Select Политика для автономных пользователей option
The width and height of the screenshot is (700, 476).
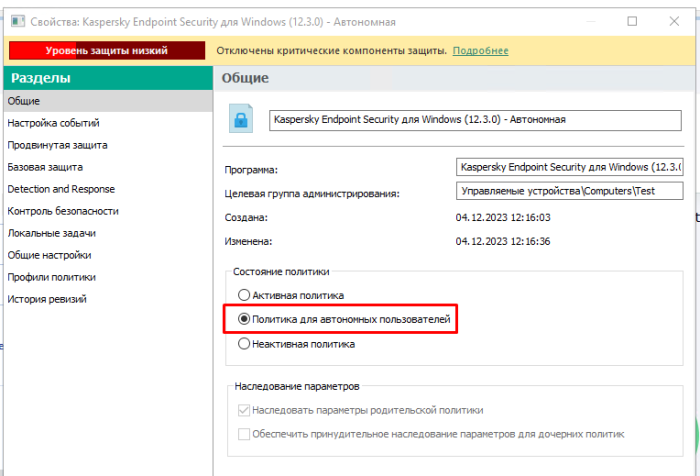244,319
